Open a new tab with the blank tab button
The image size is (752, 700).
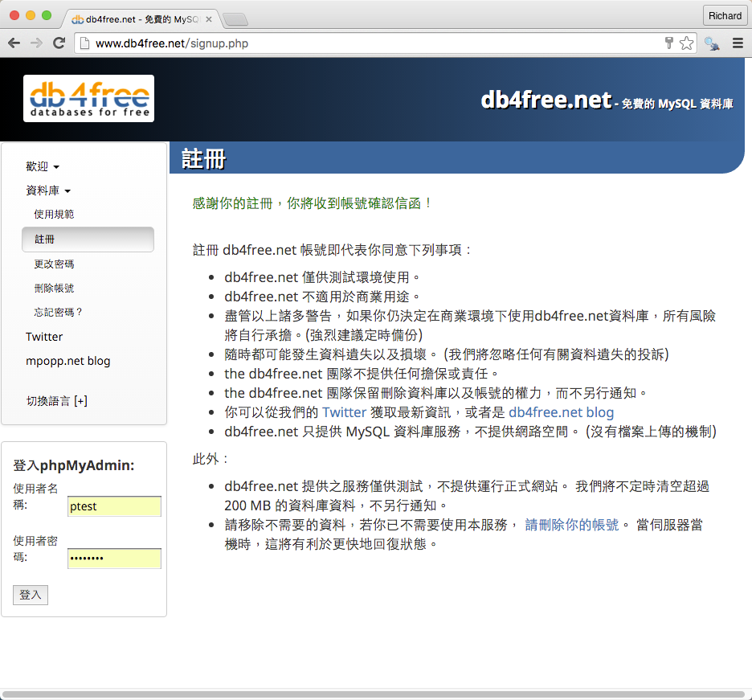235,19
